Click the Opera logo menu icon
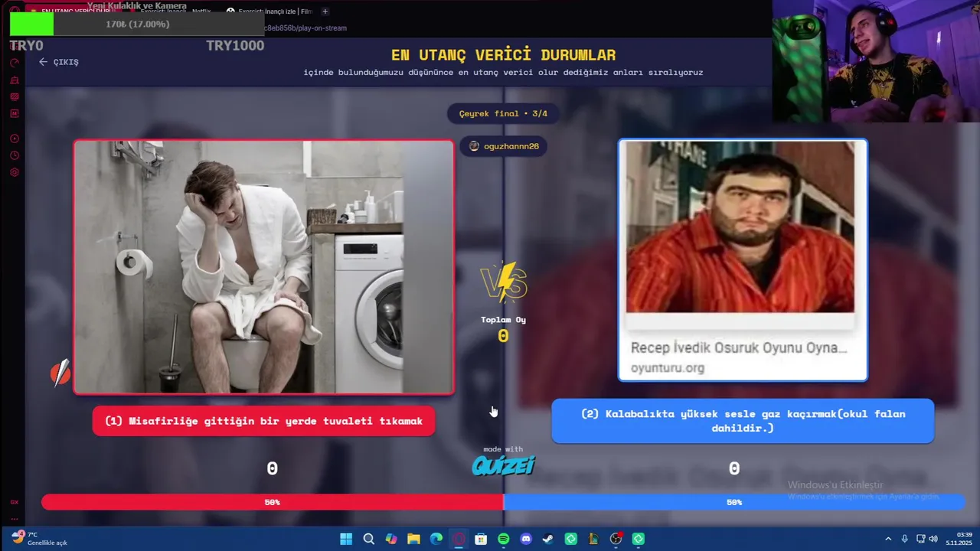The height and width of the screenshot is (551, 980). click(15, 11)
